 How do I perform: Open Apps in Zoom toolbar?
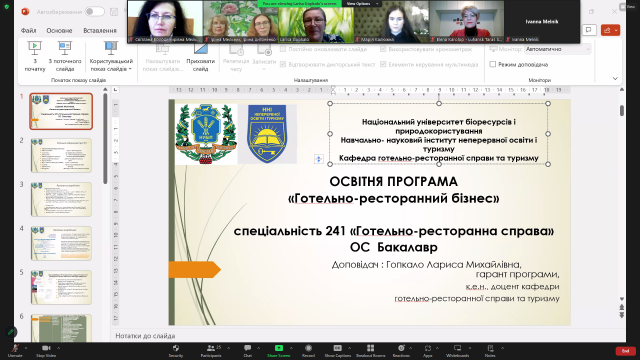pyautogui.click(x=427, y=350)
